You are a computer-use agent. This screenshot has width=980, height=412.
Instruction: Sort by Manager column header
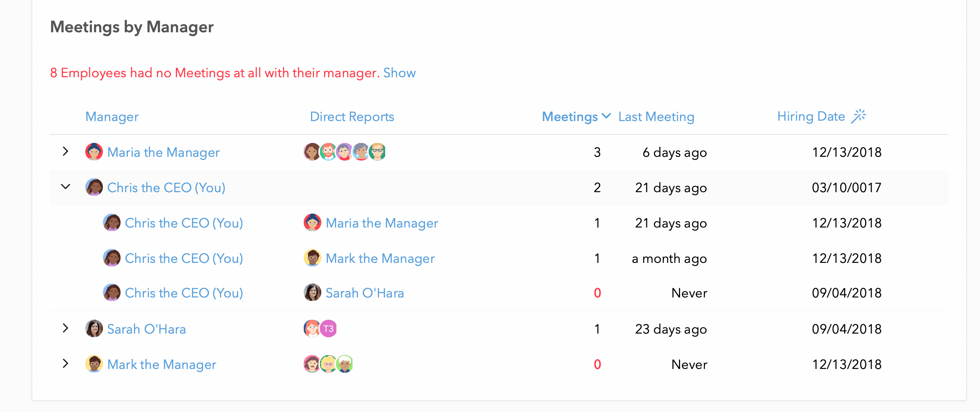112,117
